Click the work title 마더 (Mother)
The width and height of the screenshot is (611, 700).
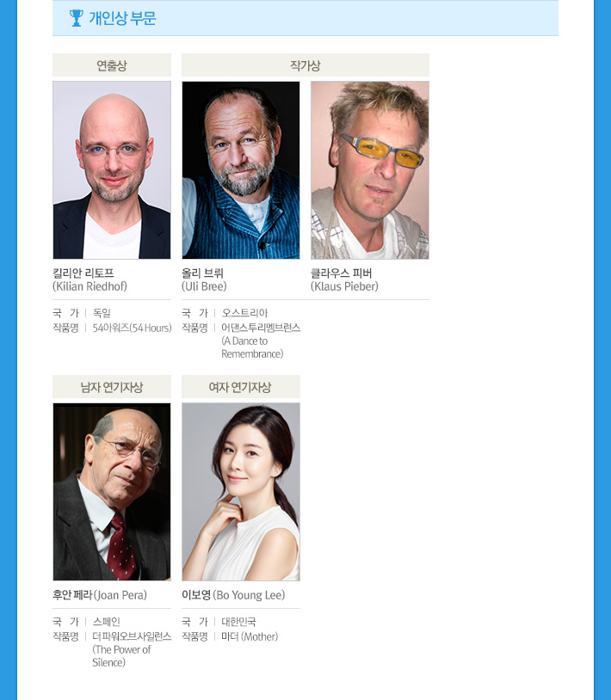pos(250,636)
